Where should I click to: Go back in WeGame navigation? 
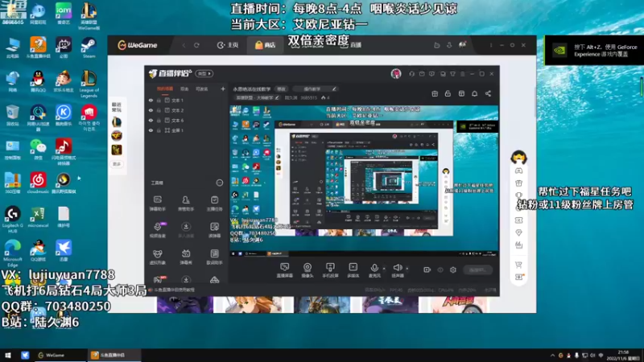184,45
